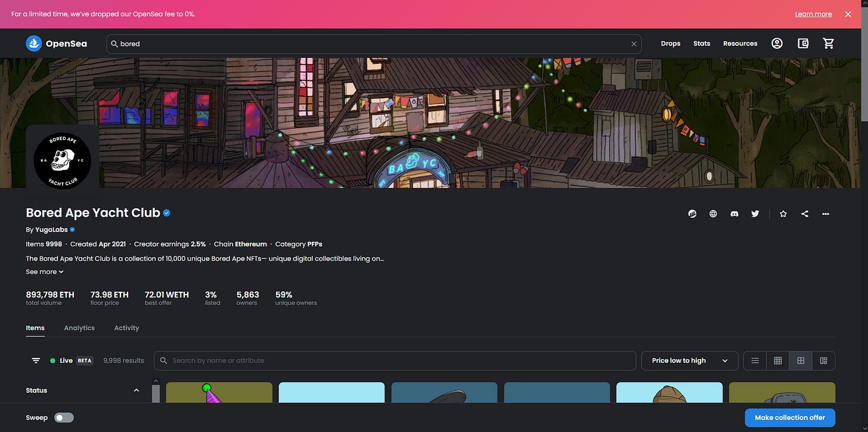Click the 5,863 owners stat
Screen dimensions: 868x432
(x=247, y=298)
